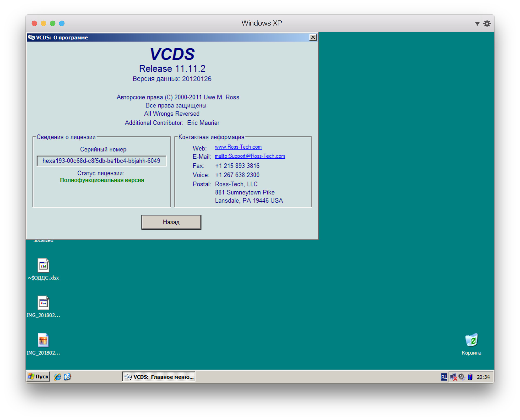Select the IMG_201802 file with orange image icon
Image resolution: width=520 pixels, height=420 pixels.
coord(43,344)
